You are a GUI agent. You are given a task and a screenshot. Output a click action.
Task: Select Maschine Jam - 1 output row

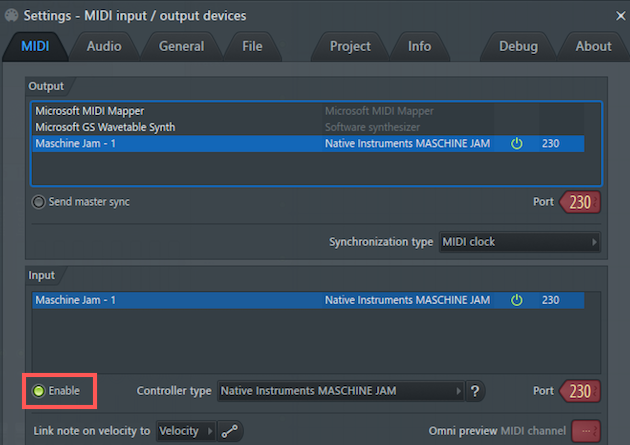point(308,143)
